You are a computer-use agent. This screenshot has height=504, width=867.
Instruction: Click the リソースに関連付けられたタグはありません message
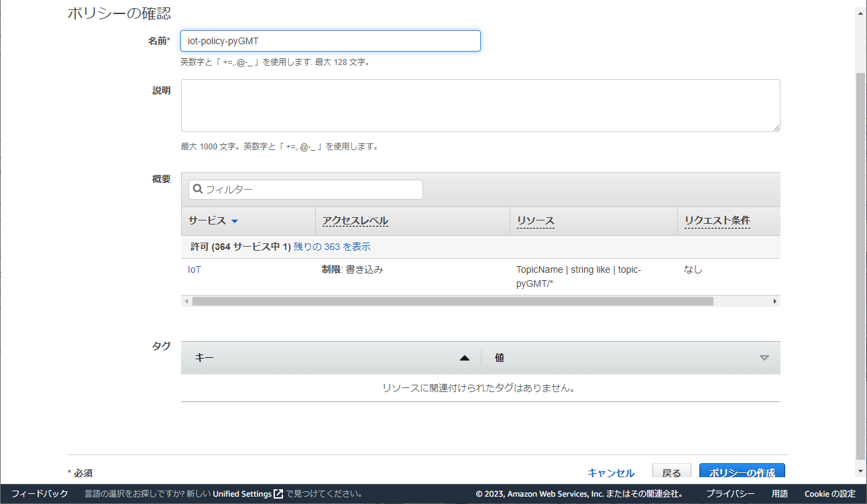click(x=479, y=388)
